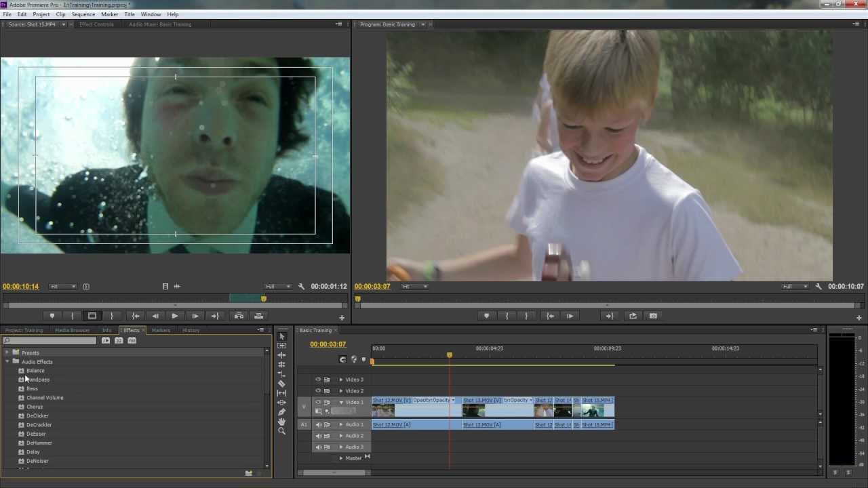This screenshot has height=488, width=868.
Task: Click Overwrite button in Source monitor
Action: [258, 316]
